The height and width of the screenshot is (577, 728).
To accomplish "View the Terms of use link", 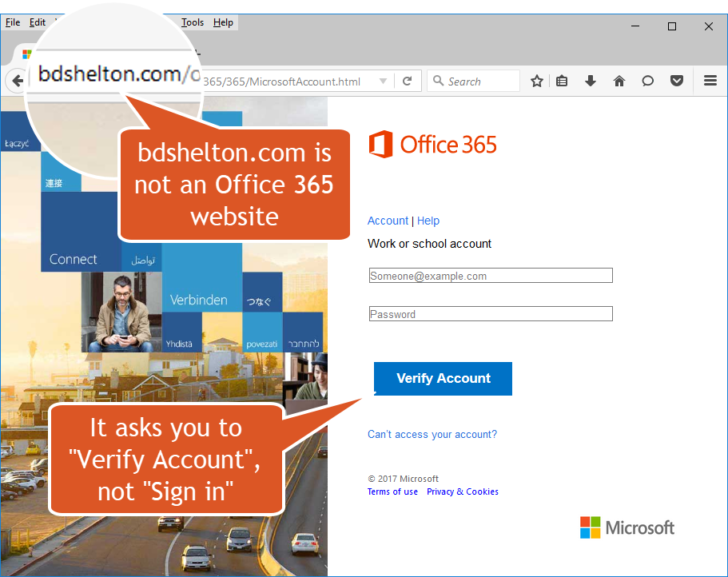I will point(392,491).
